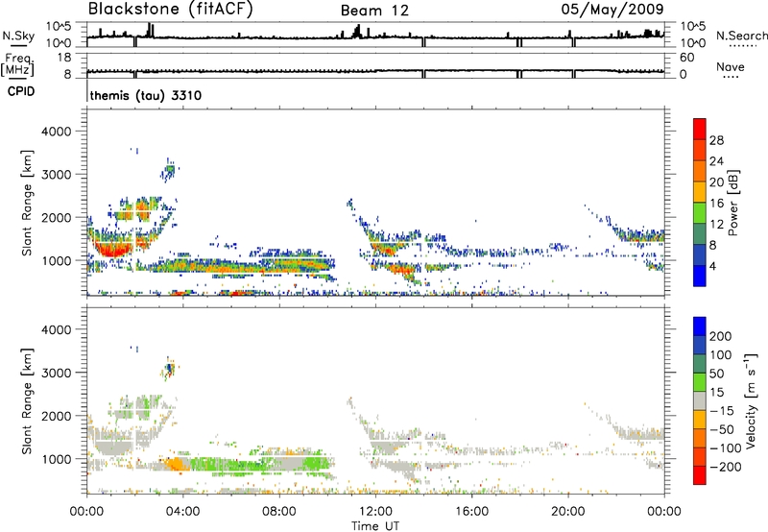Pick the red top segment of power colorbar
The image size is (768, 532).
(x=700, y=130)
